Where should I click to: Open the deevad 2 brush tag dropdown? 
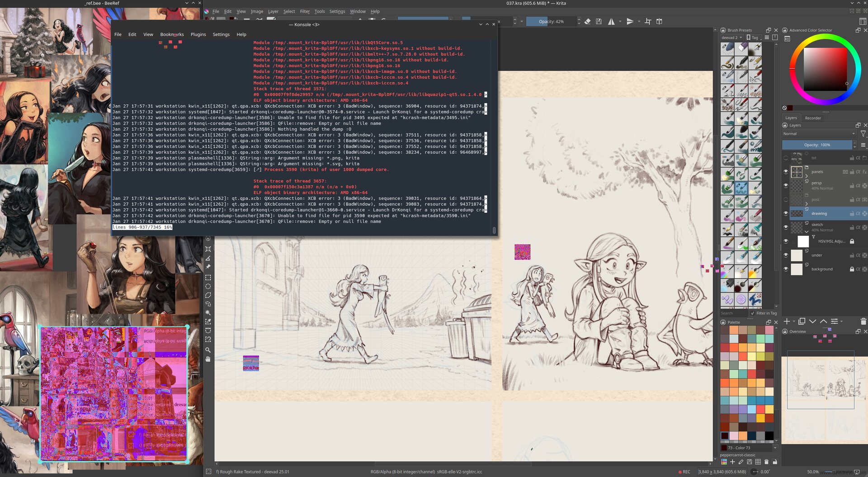pyautogui.click(x=731, y=37)
